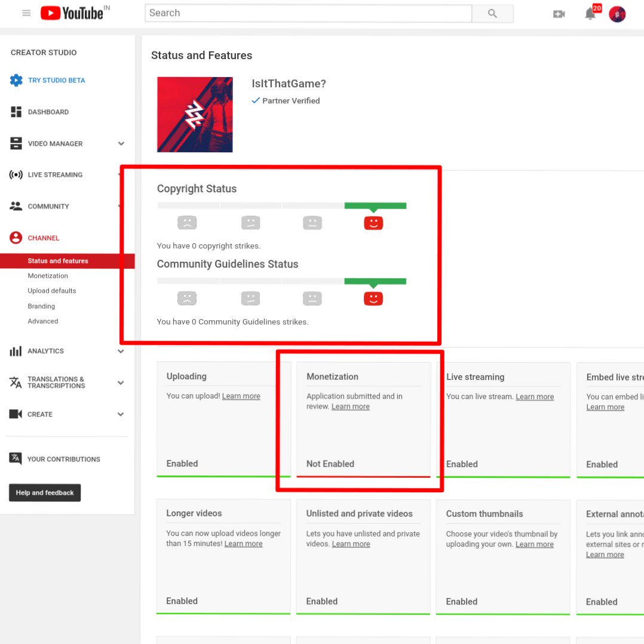The image size is (644, 644).
Task: Click the Partner Verified checkmark
Action: 256,100
